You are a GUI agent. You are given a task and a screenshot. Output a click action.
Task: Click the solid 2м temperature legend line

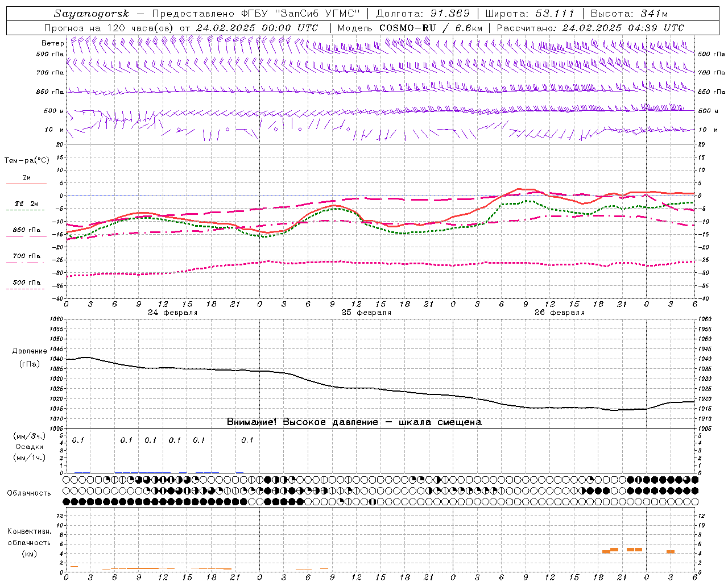coord(26,184)
